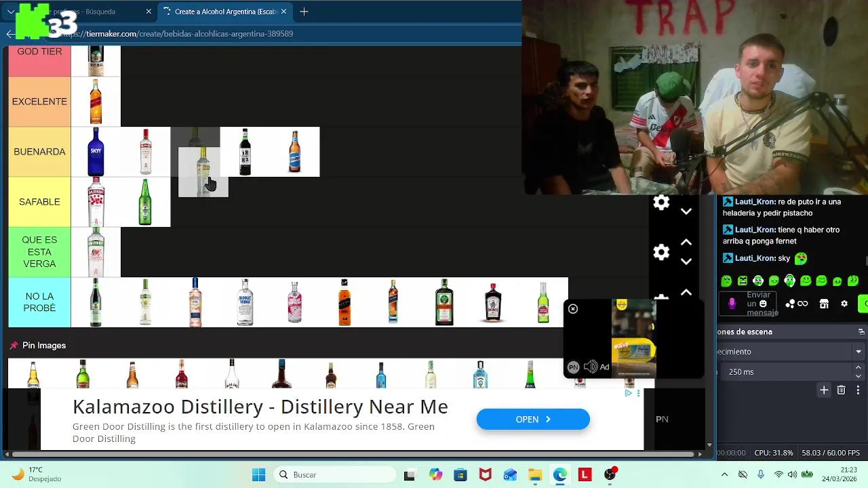This screenshot has width=868, height=488.
Task: Open a new browser tab
Action: coord(304,12)
